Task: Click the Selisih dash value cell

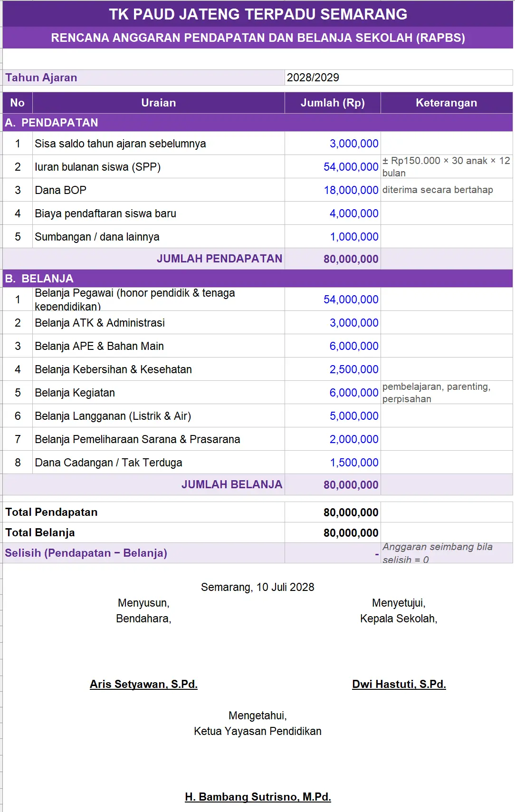Action: [333, 553]
